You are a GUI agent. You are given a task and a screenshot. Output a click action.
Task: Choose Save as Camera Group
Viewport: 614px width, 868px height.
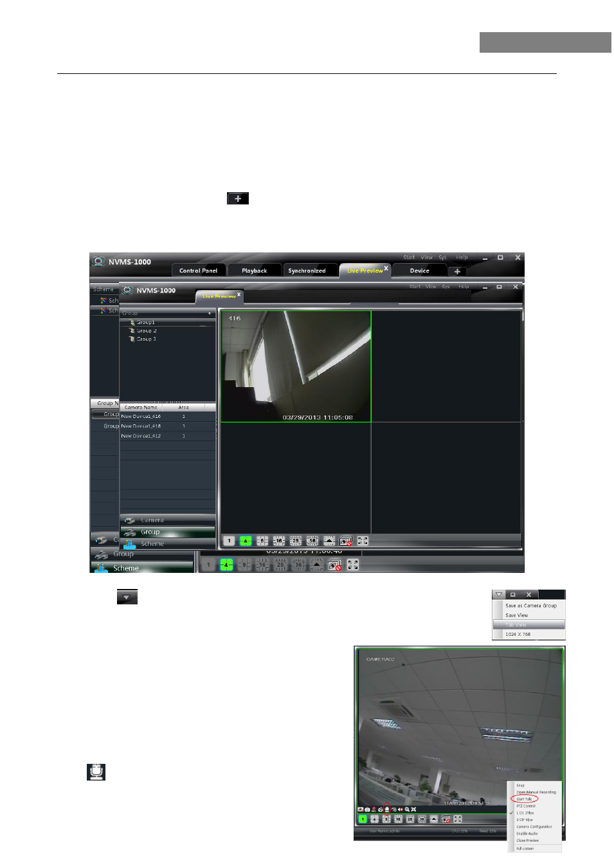click(531, 606)
